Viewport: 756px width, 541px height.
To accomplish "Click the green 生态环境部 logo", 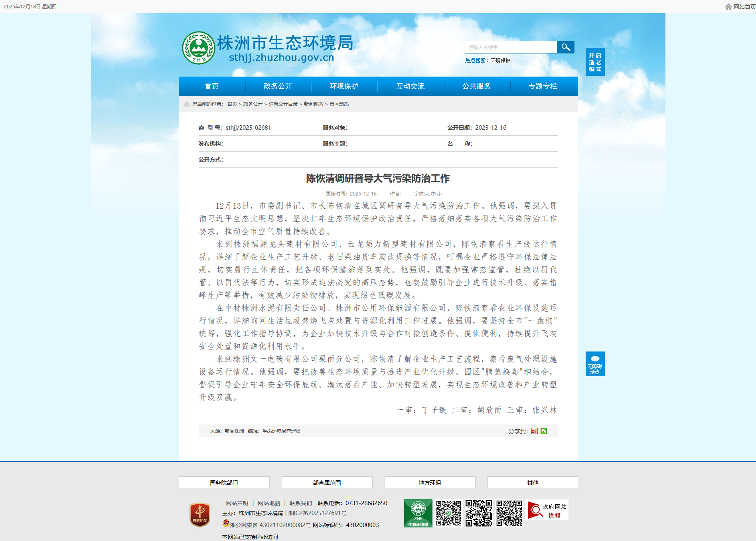I will coord(418,513).
